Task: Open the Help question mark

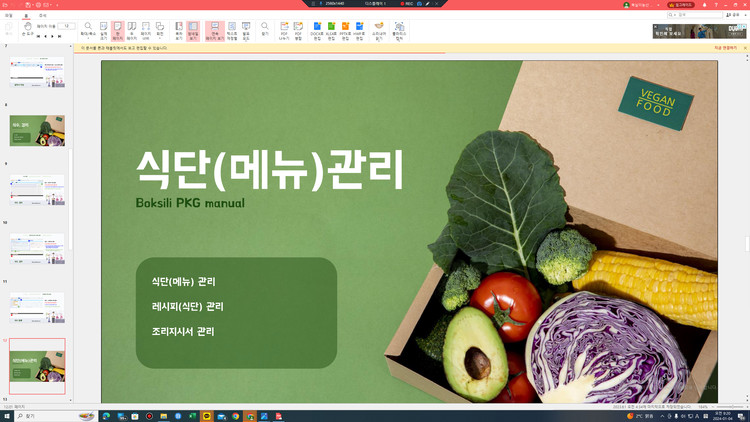Action: click(716, 5)
